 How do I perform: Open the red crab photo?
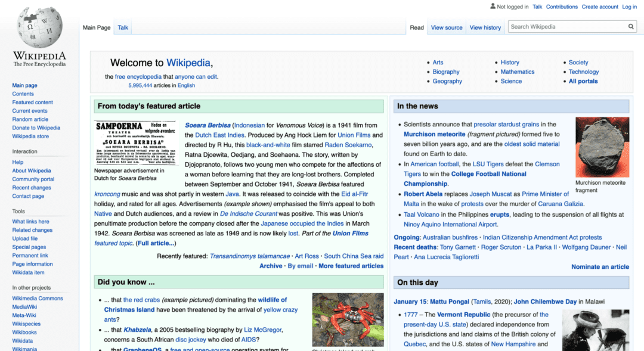(x=348, y=319)
